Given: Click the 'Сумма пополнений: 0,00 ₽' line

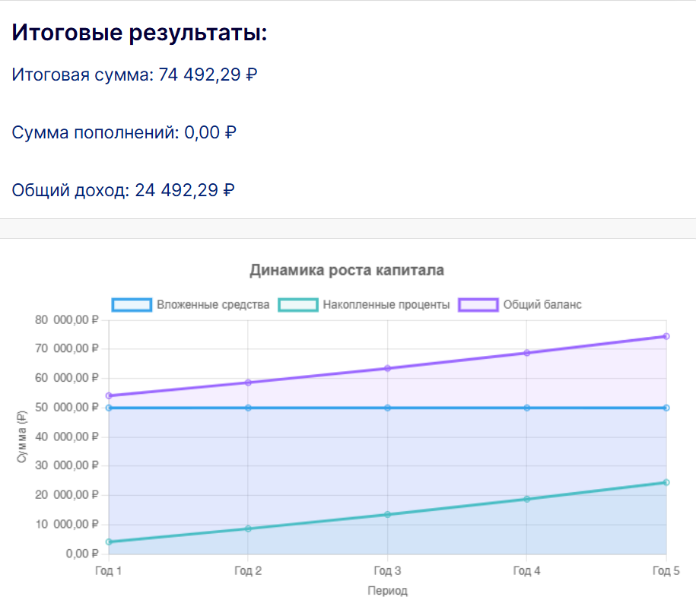Looking at the screenshot, I should click(124, 132).
